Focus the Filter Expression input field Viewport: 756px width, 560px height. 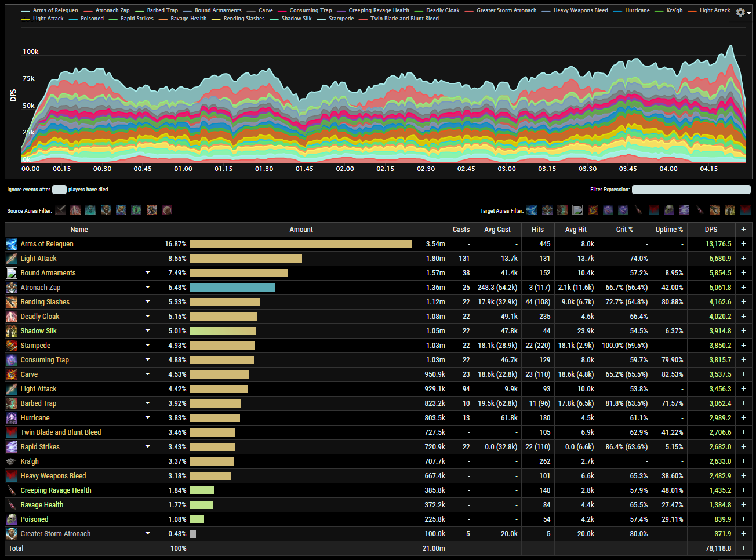click(x=691, y=190)
